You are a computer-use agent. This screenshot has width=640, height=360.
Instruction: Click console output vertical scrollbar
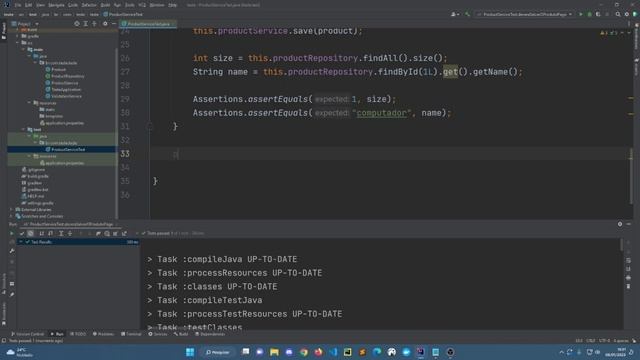coord(621,245)
